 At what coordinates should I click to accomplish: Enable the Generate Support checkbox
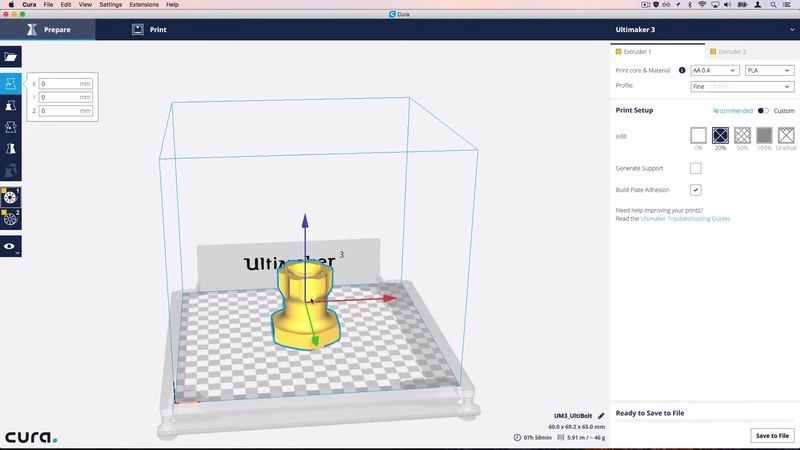pyautogui.click(x=696, y=168)
